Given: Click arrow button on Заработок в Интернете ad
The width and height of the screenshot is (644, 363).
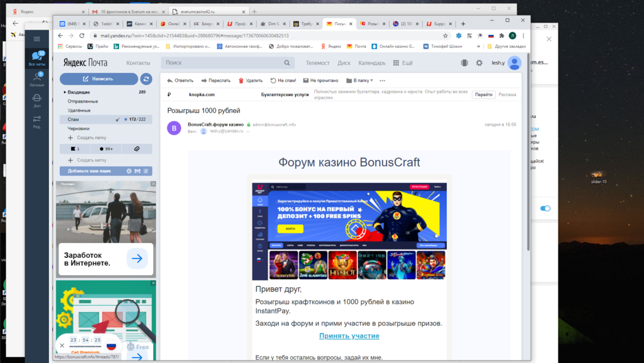Looking at the screenshot, I should (x=137, y=259).
